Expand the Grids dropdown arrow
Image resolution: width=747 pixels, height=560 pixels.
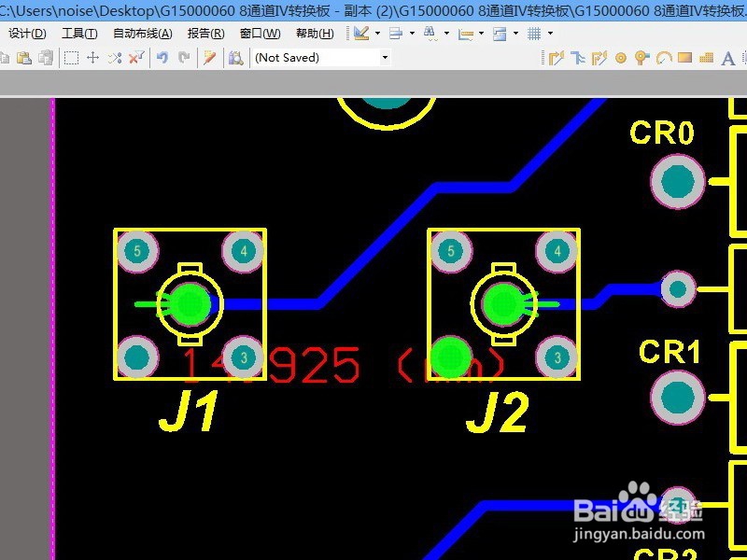coord(550,34)
